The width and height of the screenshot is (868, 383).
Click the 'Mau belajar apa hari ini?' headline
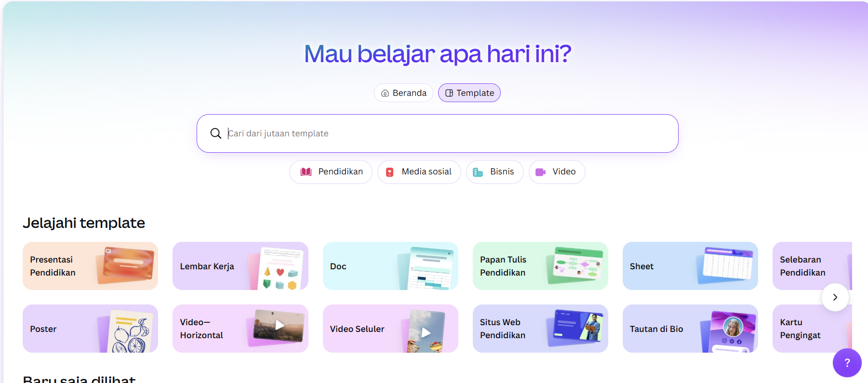point(438,53)
